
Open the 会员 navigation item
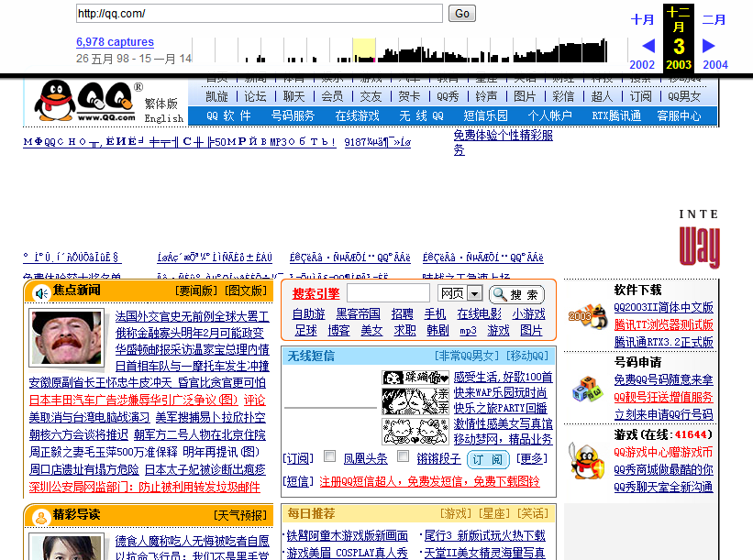[x=332, y=96]
